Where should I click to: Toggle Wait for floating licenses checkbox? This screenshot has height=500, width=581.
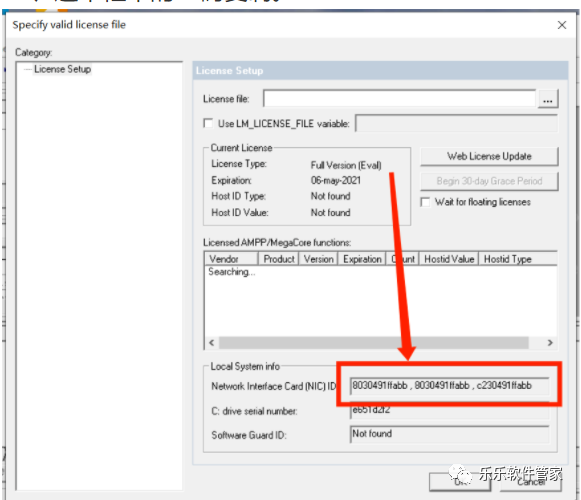[425, 202]
